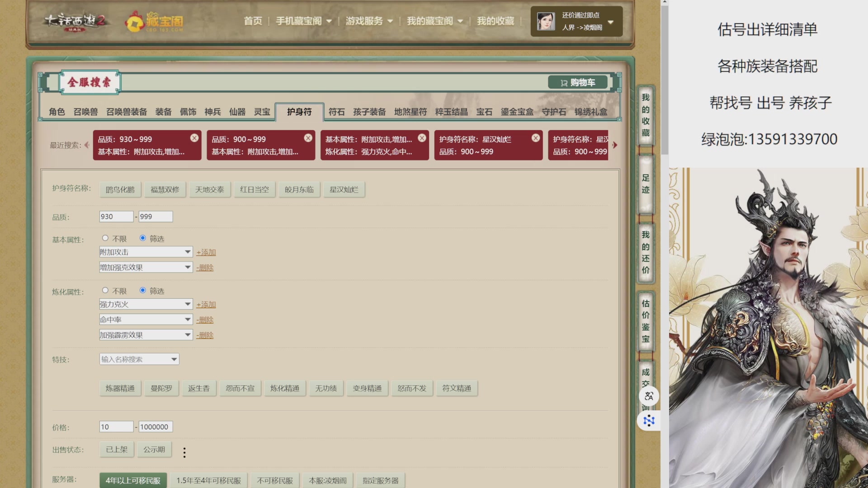The image size is (868, 488).
Task: Remove the 品质 930~999 recent search tag
Action: tap(194, 138)
